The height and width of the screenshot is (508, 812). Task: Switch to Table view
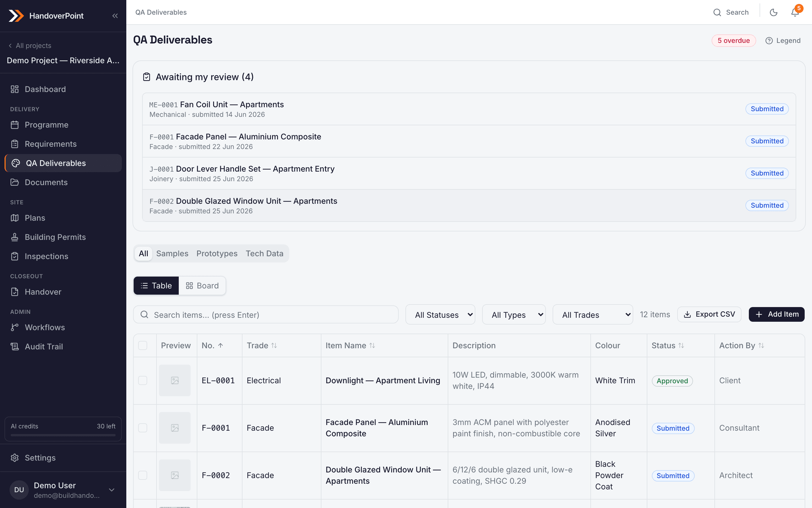pyautogui.click(x=156, y=286)
